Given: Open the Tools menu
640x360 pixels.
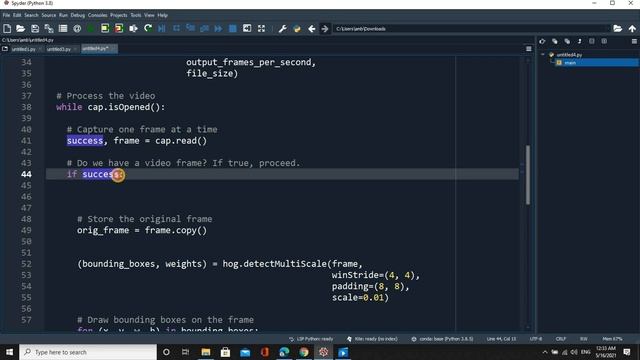Looking at the screenshot, I should tap(136, 15).
